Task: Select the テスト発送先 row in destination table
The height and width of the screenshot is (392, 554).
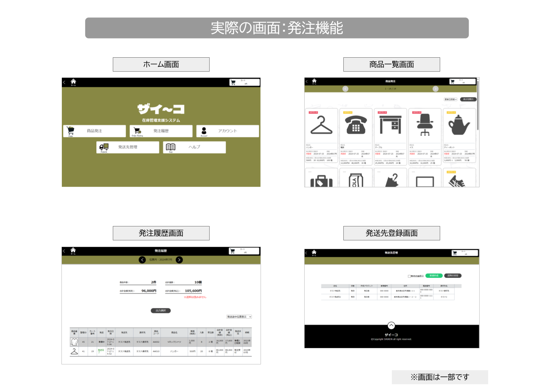Action: [x=388, y=291]
